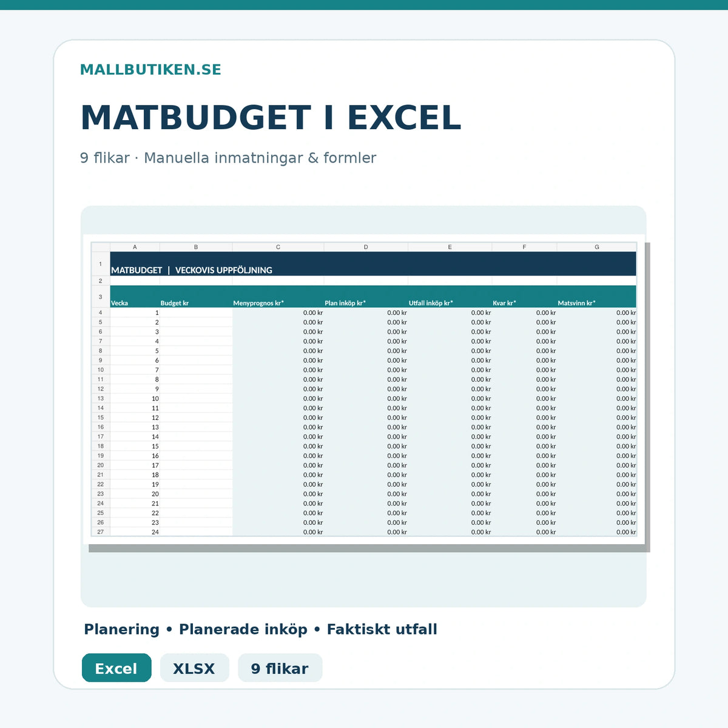This screenshot has width=728, height=728.
Task: Click the empty Budget kr cell for week 10
Action: point(196,399)
